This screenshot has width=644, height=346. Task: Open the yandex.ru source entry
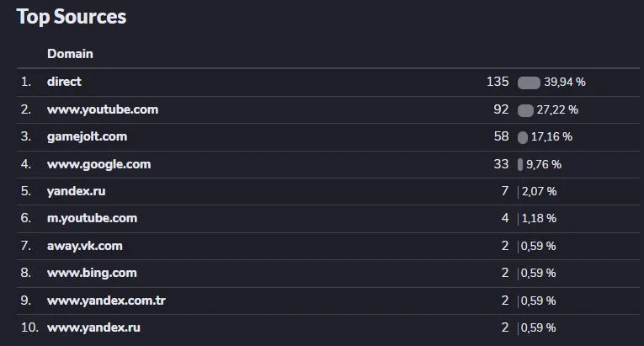click(77, 191)
